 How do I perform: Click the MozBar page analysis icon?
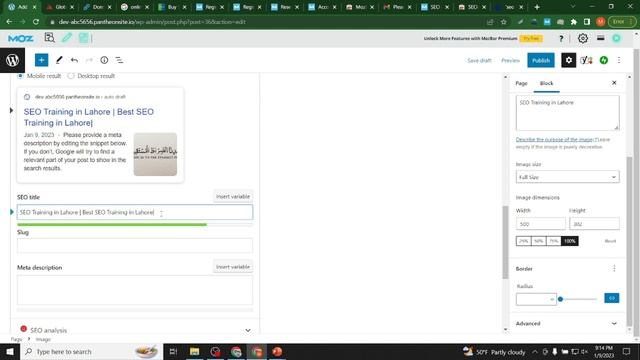(x=49, y=38)
